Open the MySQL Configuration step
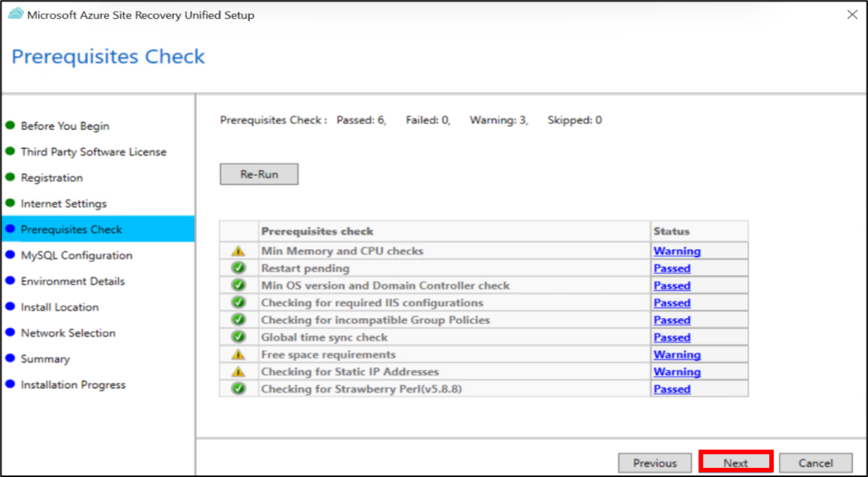Image resolution: width=868 pixels, height=477 pixels. click(x=77, y=255)
